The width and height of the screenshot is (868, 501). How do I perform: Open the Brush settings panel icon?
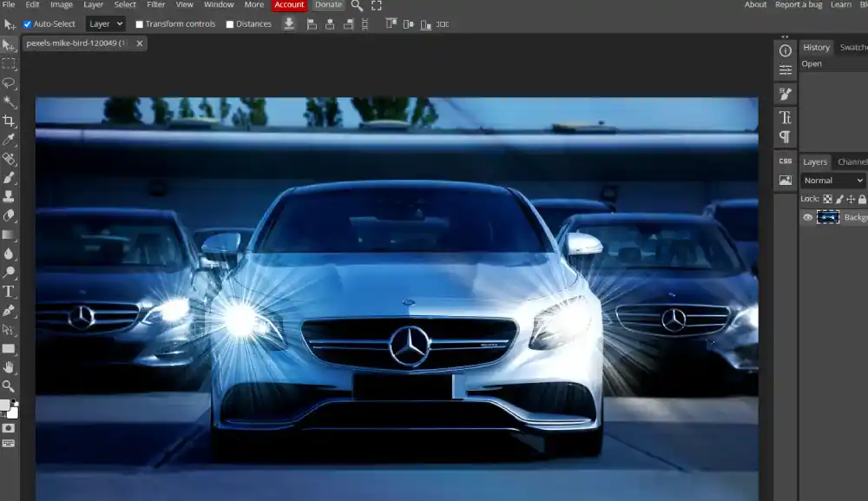(785, 94)
